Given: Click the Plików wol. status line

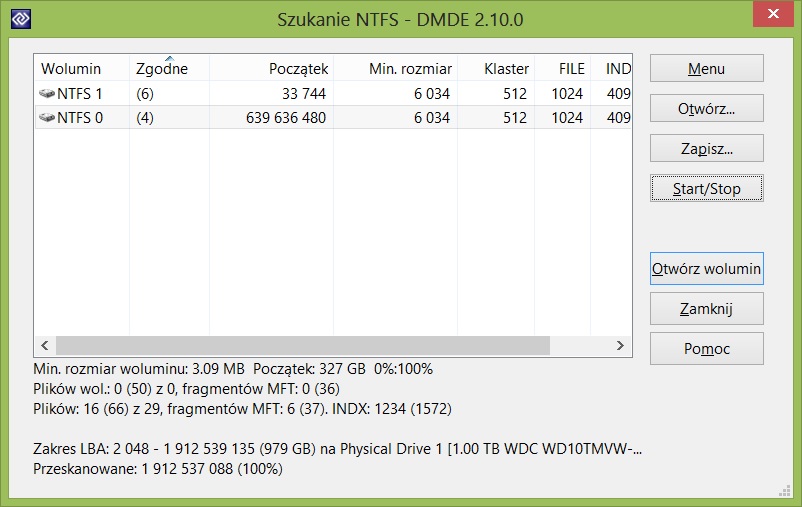Looking at the screenshot, I should click(x=186, y=389).
